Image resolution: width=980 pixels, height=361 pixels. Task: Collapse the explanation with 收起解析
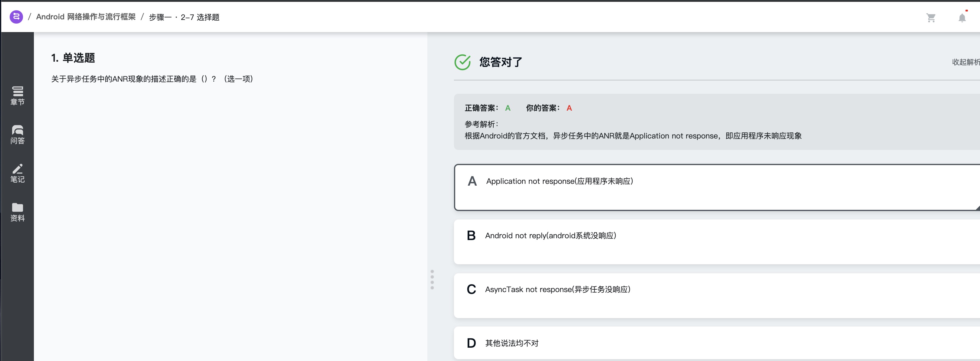[x=965, y=62]
